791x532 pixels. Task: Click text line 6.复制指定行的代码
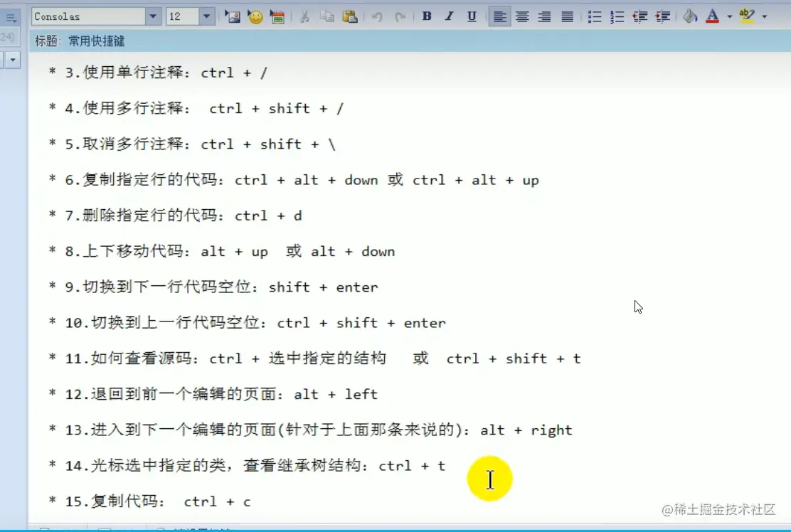click(x=293, y=180)
